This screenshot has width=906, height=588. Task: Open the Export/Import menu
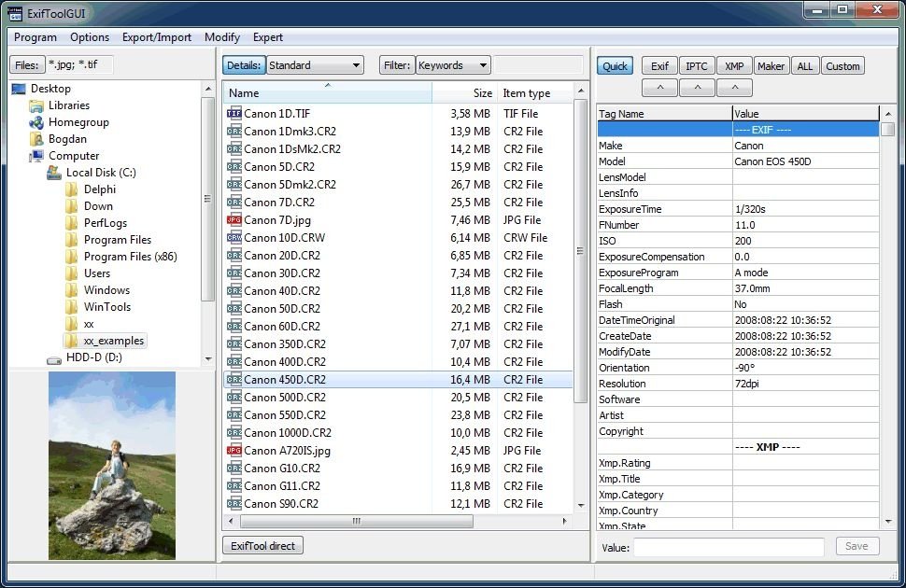157,37
